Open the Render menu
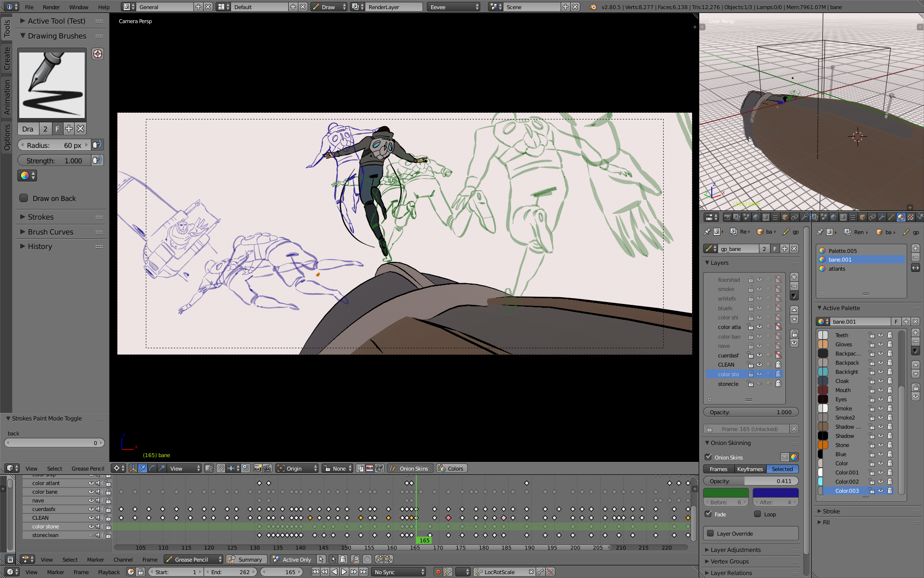 coord(51,7)
